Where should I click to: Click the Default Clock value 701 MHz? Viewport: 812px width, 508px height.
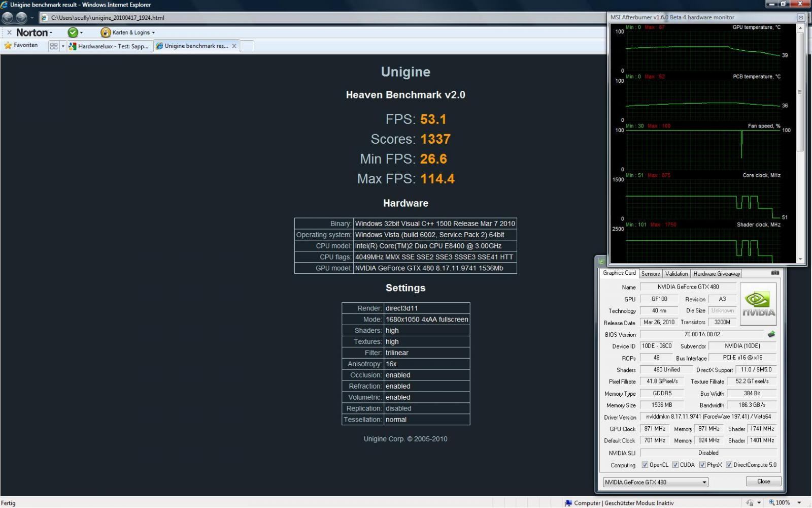[x=655, y=440]
